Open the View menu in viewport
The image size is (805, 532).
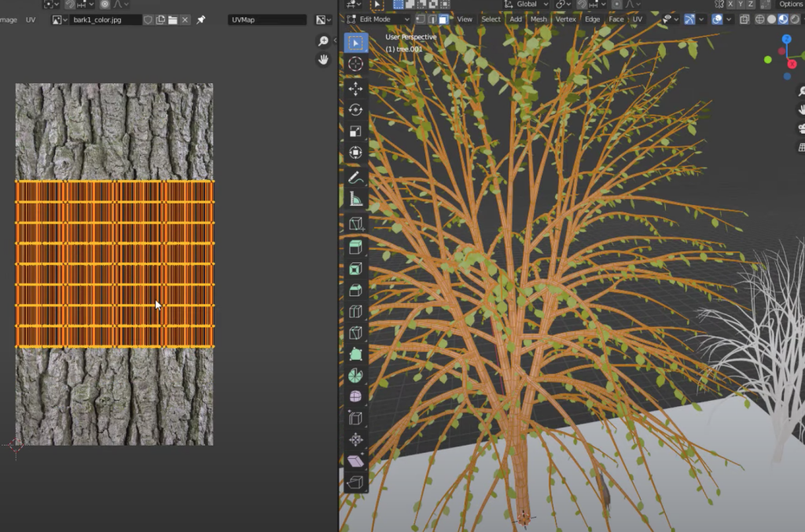click(x=465, y=19)
